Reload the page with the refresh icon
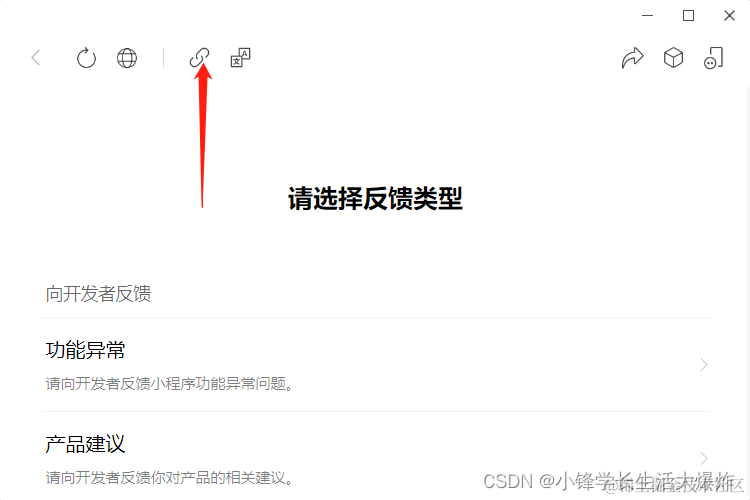The height and width of the screenshot is (500, 750). pyautogui.click(x=86, y=58)
